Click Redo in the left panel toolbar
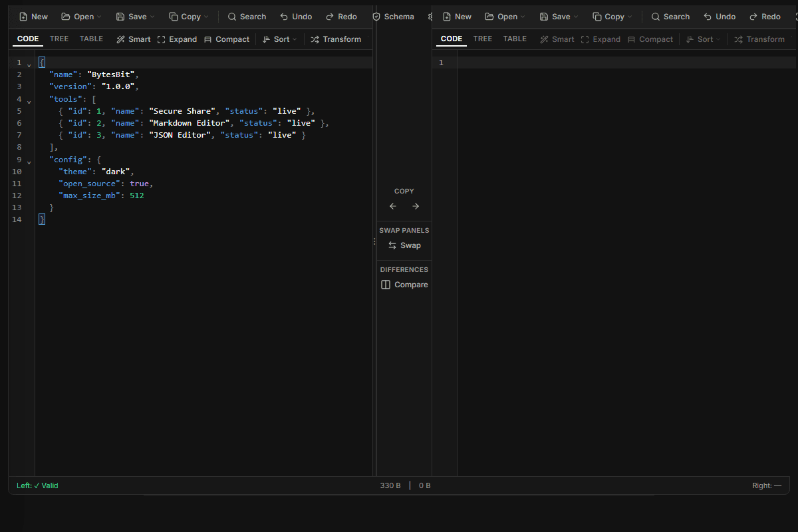This screenshot has width=798, height=532. coord(341,17)
